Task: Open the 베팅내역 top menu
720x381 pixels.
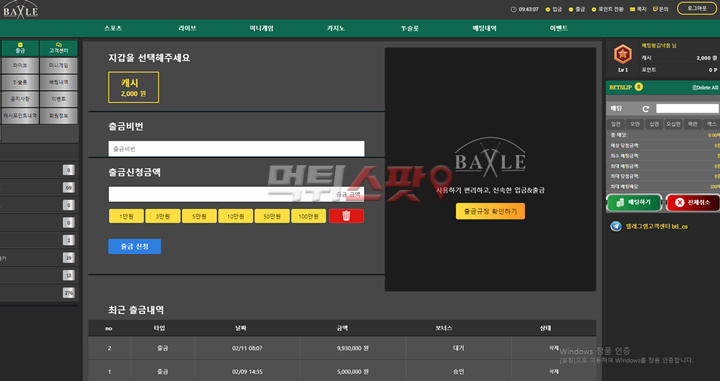Action: 484,28
